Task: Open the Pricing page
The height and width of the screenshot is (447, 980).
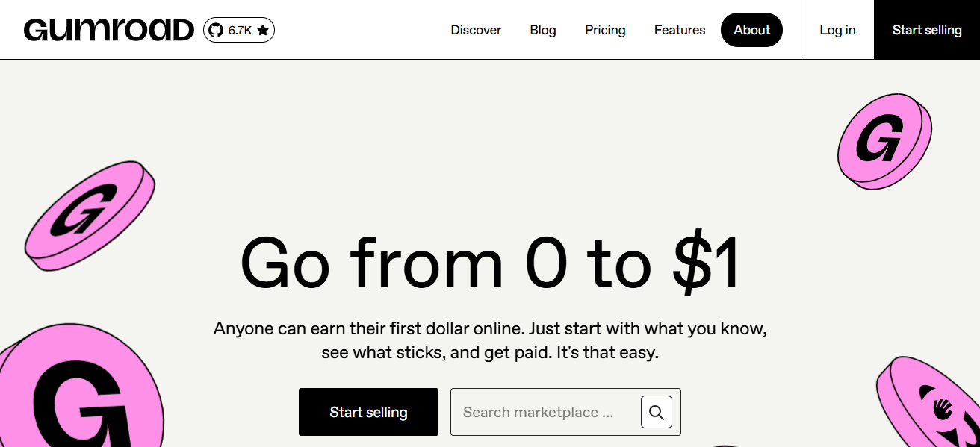Action: click(605, 30)
